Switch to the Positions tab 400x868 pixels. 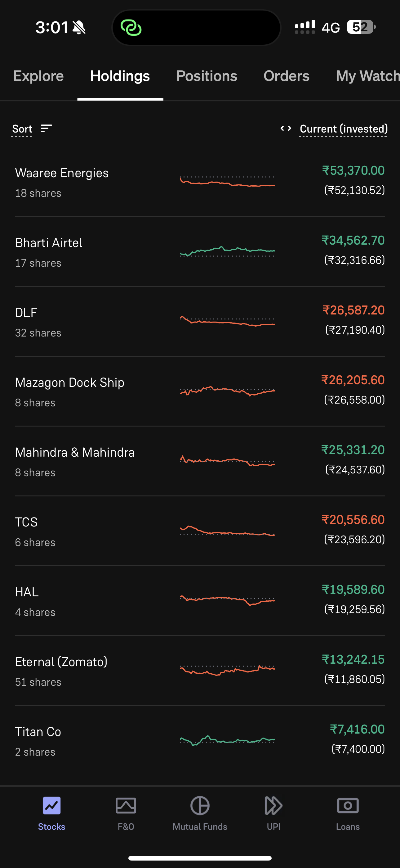coord(207,76)
